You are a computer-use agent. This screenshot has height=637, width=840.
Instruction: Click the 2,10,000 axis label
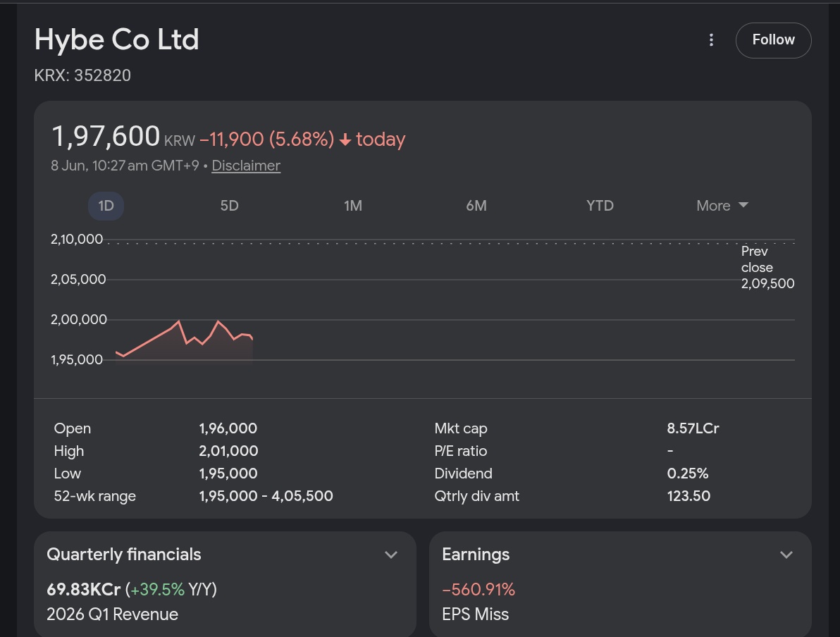tap(77, 240)
